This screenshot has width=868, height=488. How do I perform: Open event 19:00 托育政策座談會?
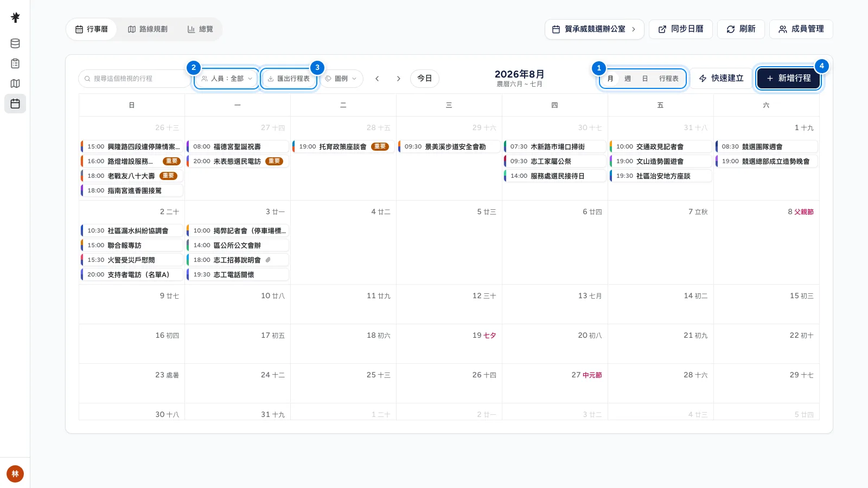[343, 146]
